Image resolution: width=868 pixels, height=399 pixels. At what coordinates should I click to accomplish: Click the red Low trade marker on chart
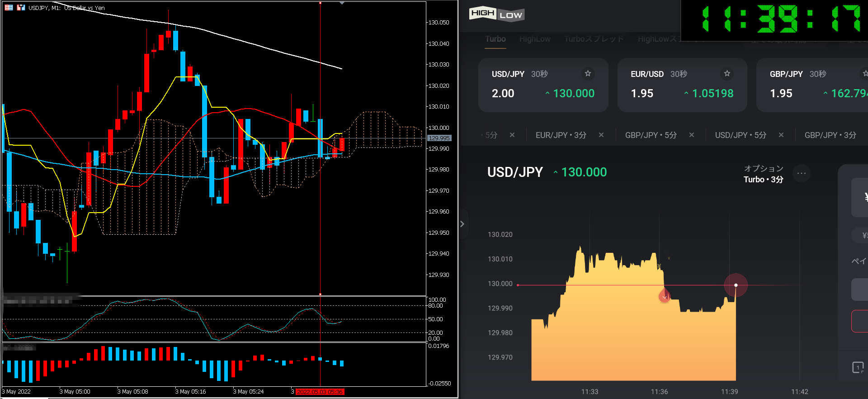[x=665, y=296]
